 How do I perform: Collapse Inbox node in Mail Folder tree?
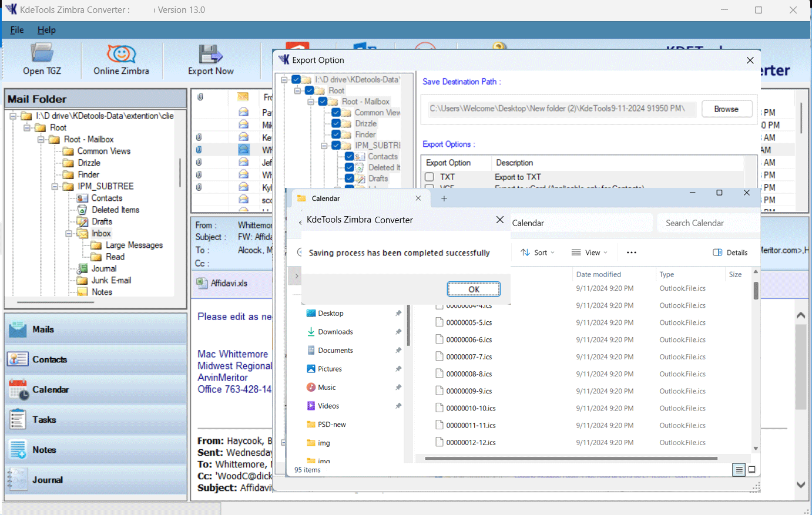coord(69,233)
